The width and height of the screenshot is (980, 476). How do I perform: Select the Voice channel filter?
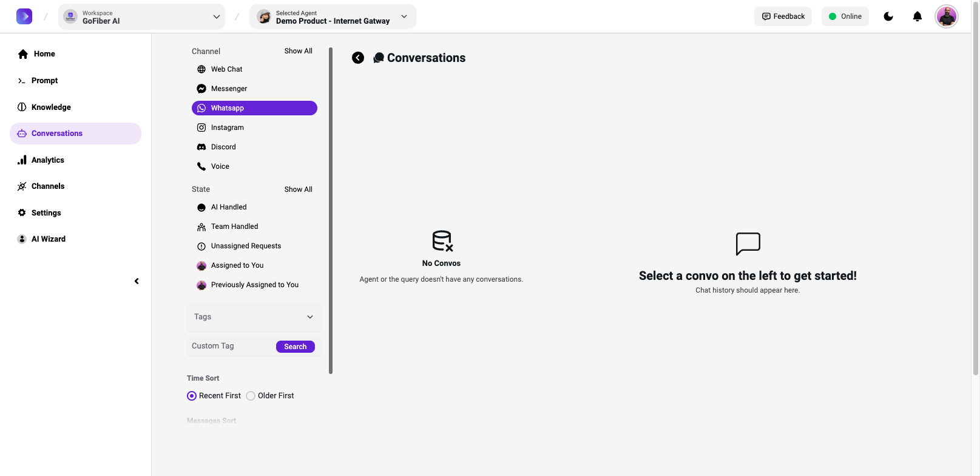pyautogui.click(x=220, y=166)
